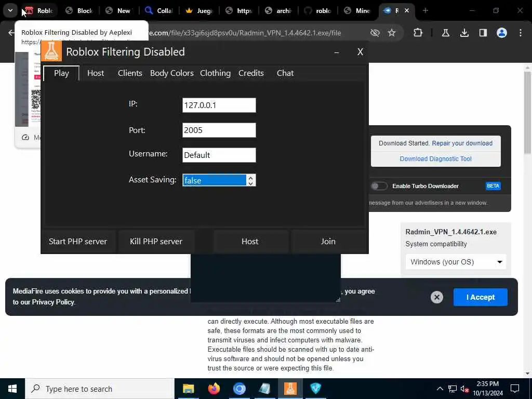532x399 pixels.
Task: Open the browser profile avatar
Action: pos(501,33)
